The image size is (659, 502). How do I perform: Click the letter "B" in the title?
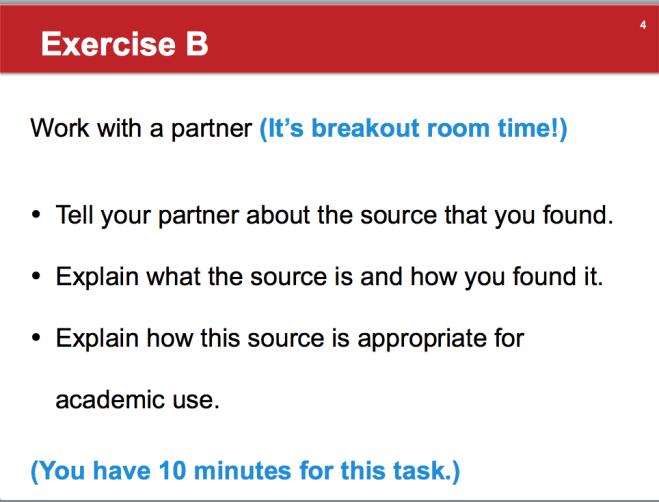tap(196, 44)
